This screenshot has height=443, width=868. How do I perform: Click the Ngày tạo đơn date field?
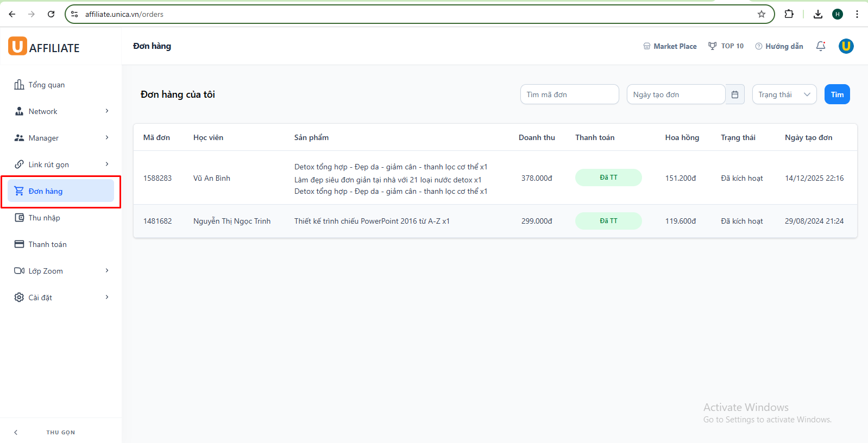(x=675, y=94)
